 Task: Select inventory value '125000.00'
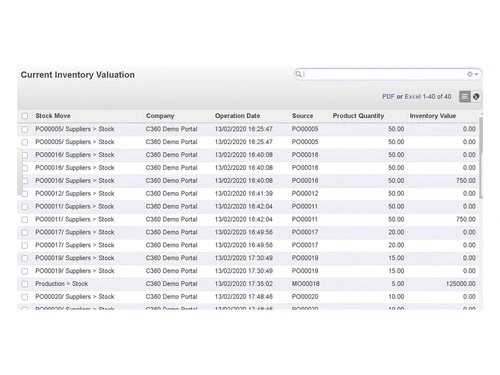click(x=461, y=284)
